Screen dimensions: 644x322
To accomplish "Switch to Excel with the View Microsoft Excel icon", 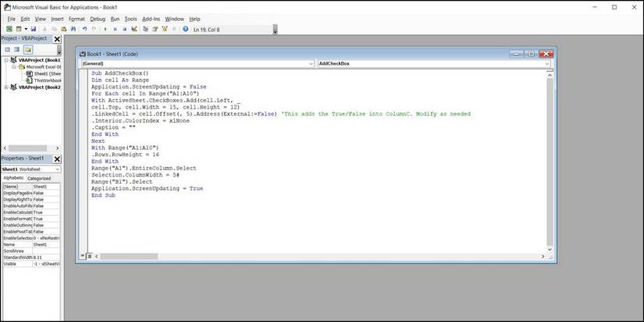I will [9, 29].
